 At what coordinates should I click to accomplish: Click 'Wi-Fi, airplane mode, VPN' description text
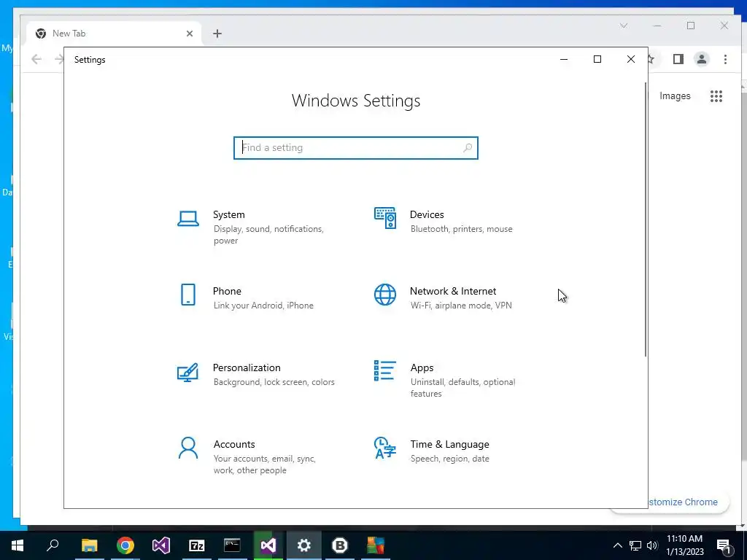[x=461, y=306]
